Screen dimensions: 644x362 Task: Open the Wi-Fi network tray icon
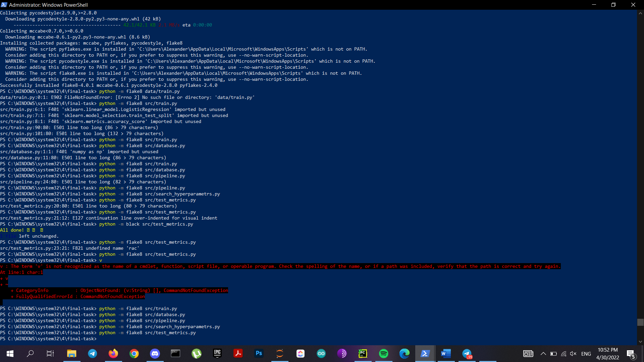(x=564, y=354)
